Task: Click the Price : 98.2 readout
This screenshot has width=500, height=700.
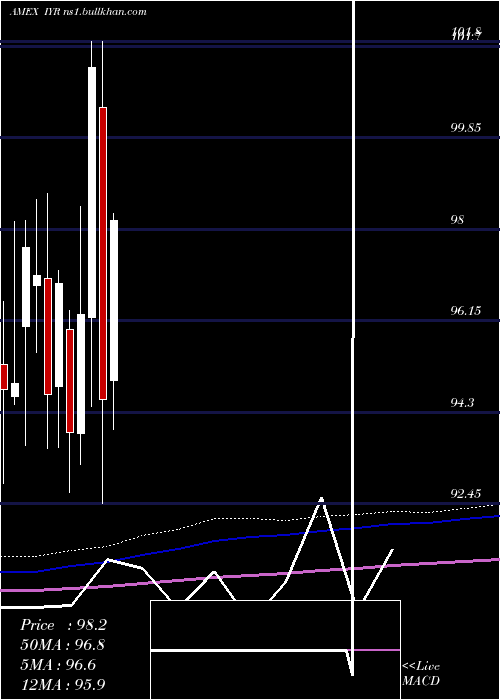Action: tap(63, 625)
